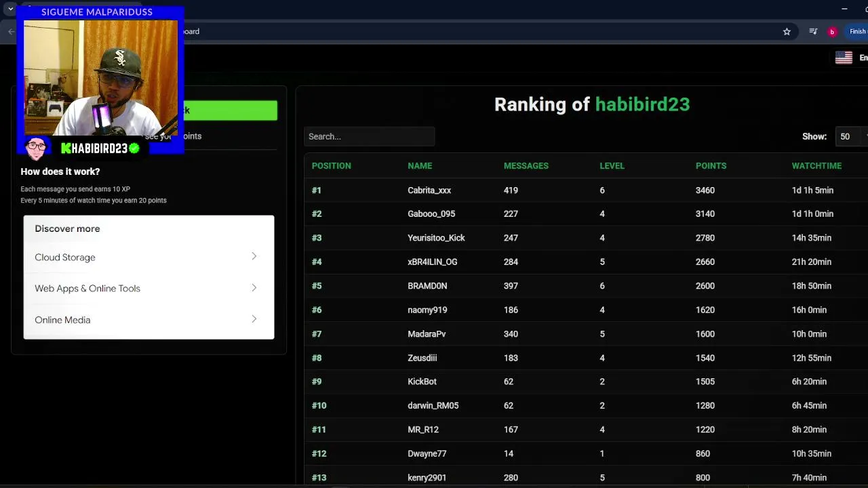The width and height of the screenshot is (868, 488).
Task: Go back with the browser back arrow
Action: pos(11,31)
